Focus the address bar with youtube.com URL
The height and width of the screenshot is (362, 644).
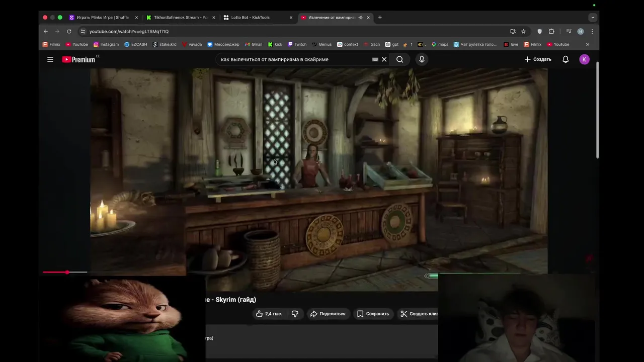coord(297,31)
